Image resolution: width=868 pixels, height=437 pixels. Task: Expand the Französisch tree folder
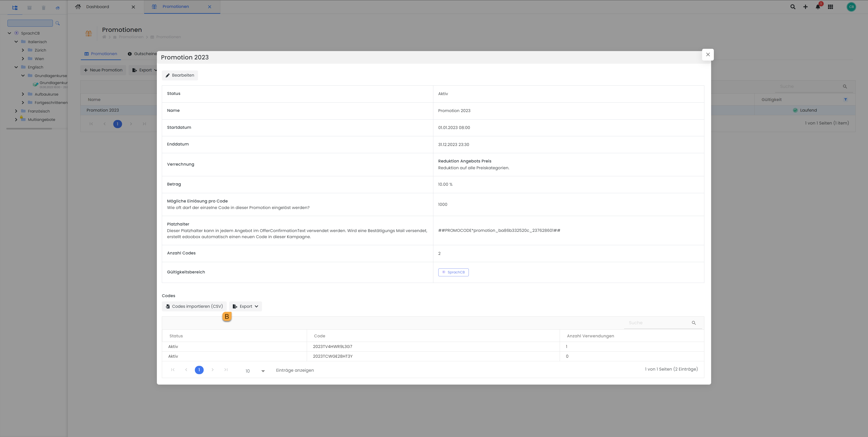16,111
